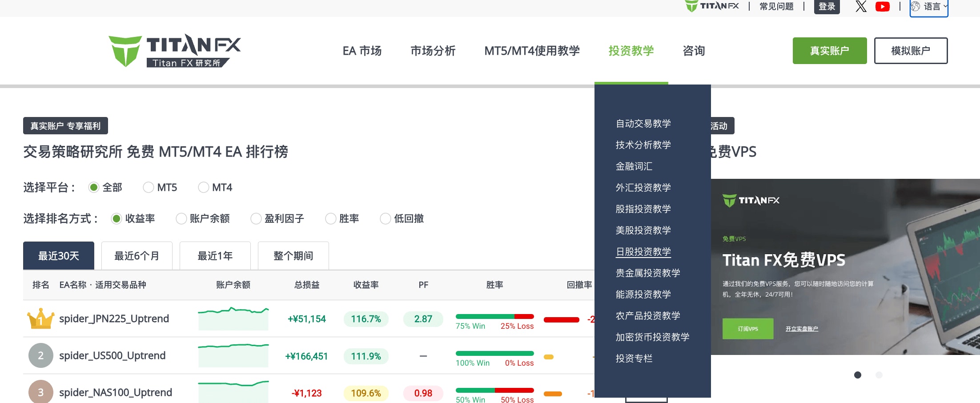Choose 账户余额 ranking radio option

tap(181, 218)
